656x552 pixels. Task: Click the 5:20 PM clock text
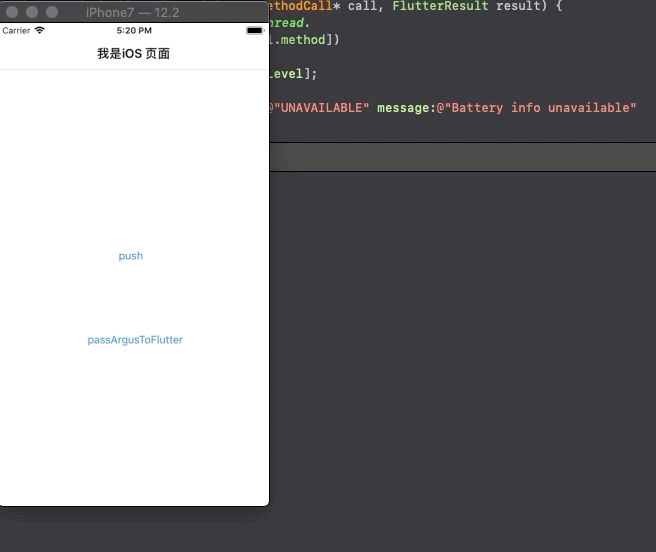(134, 31)
